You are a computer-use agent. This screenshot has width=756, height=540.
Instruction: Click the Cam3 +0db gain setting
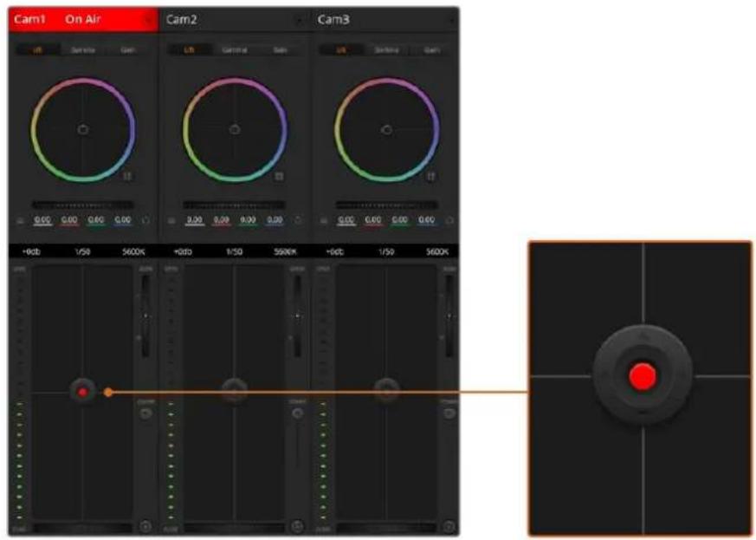click(x=334, y=251)
